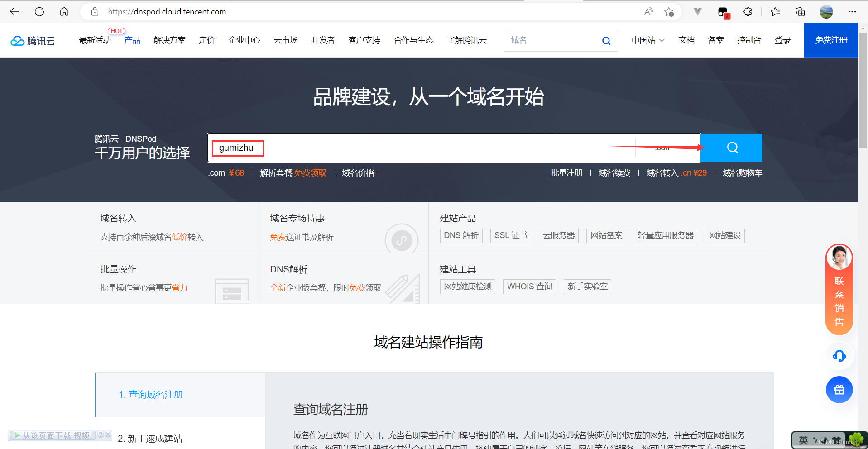868x449 pixels.
Task: Click the gray V extension icon
Action: click(x=698, y=12)
